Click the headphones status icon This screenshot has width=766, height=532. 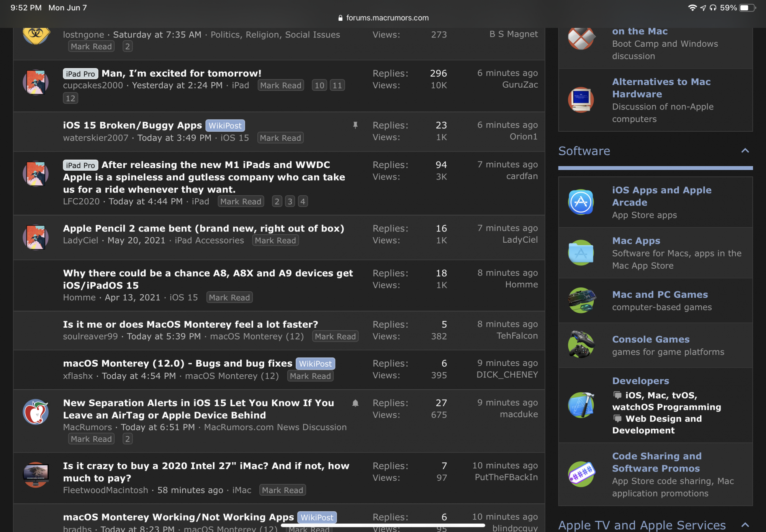[x=713, y=8]
